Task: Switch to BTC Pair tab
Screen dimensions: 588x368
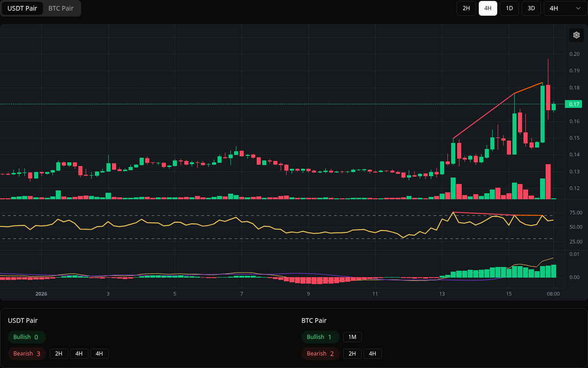Action: [x=61, y=8]
